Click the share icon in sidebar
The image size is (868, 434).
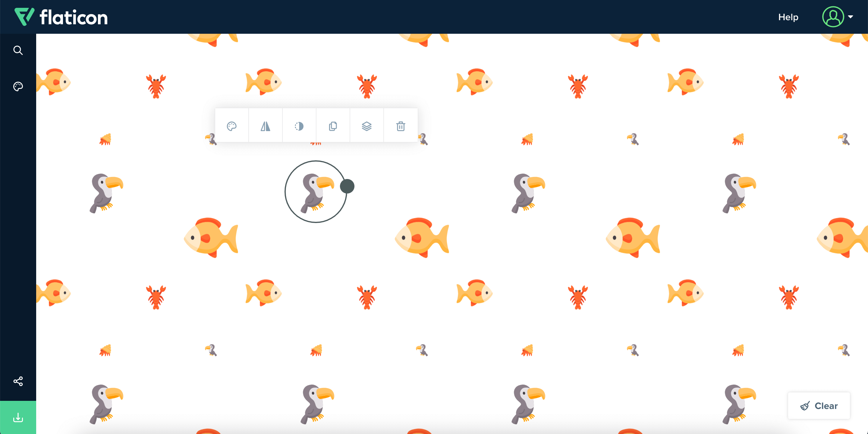click(18, 382)
